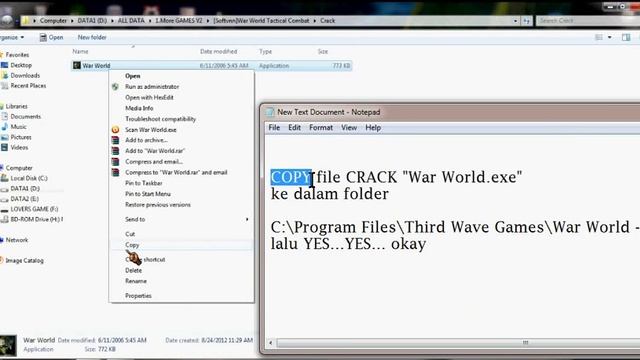Click 1.More GAMES V2 breadcrumb
This screenshot has height=360, width=640.
click(178, 20)
